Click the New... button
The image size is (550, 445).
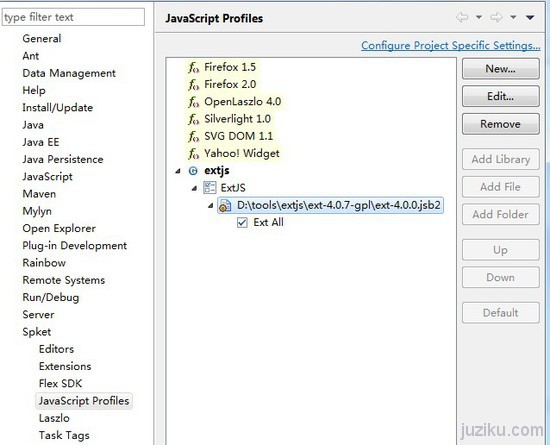point(501,69)
